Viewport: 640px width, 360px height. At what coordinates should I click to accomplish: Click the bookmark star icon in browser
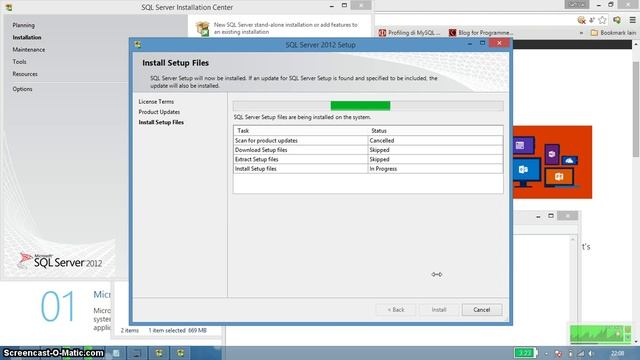point(602,20)
